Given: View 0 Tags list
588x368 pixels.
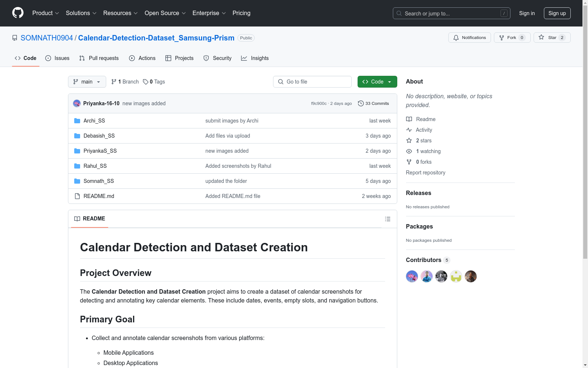Looking at the screenshot, I should tap(154, 82).
